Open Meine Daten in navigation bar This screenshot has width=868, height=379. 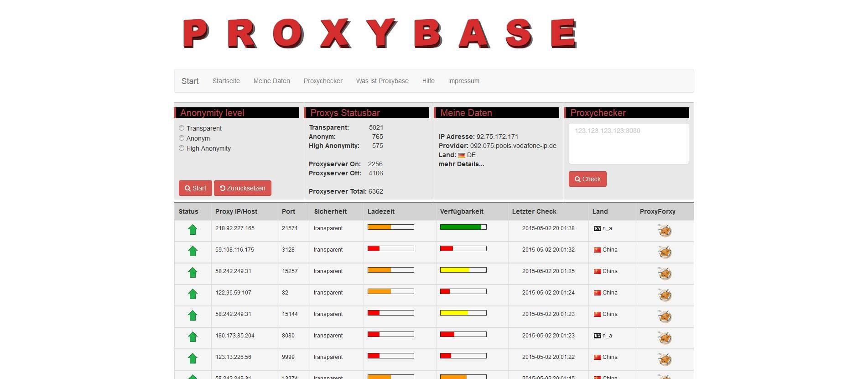pyautogui.click(x=272, y=81)
